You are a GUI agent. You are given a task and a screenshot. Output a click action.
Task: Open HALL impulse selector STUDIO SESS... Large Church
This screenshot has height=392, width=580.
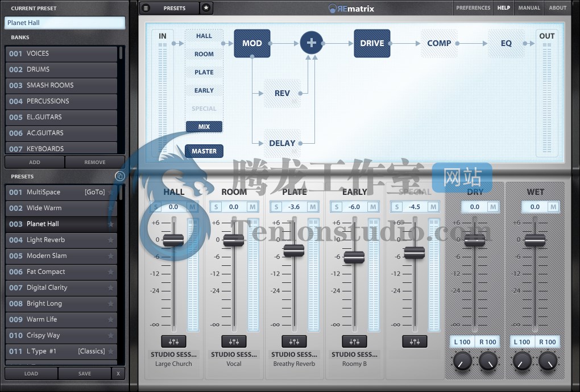coord(173,358)
